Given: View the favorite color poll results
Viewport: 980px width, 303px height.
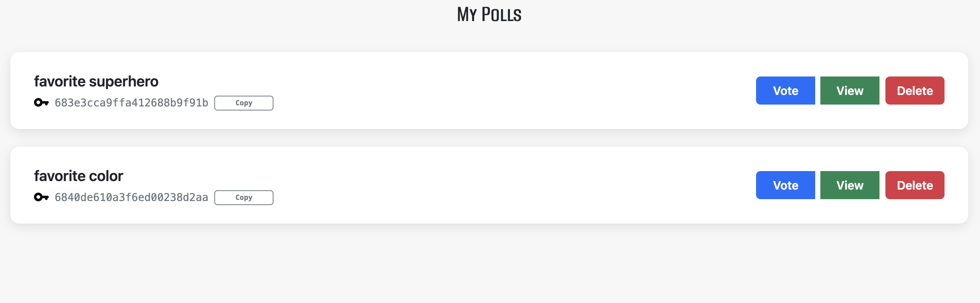Looking at the screenshot, I should click(850, 185).
